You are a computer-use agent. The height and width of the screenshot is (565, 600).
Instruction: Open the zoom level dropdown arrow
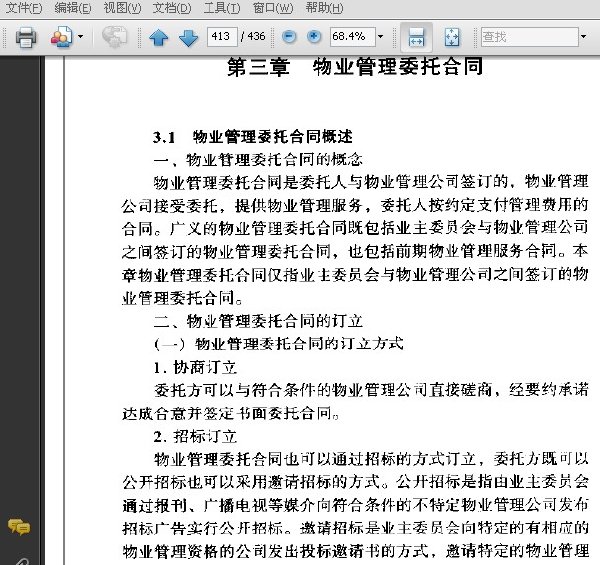[x=380, y=37]
